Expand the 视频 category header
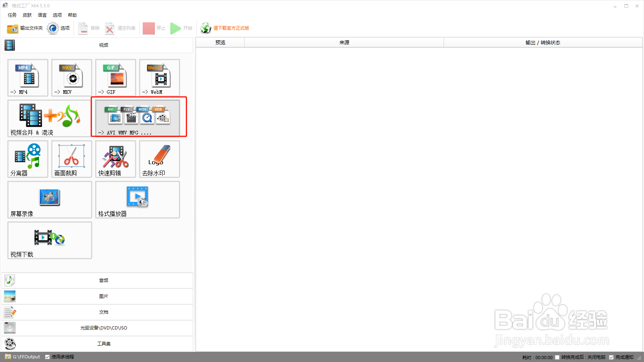The height and width of the screenshot is (362, 644). pos(98,45)
